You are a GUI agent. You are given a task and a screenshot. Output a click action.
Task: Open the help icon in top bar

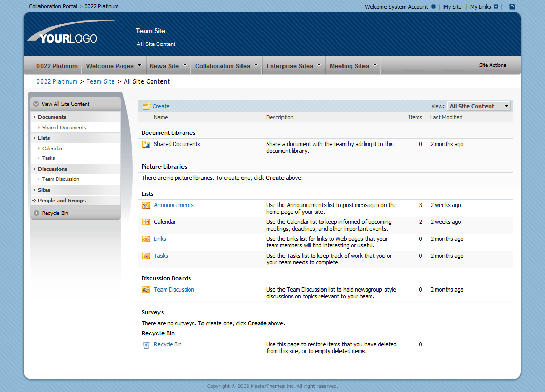coord(512,7)
